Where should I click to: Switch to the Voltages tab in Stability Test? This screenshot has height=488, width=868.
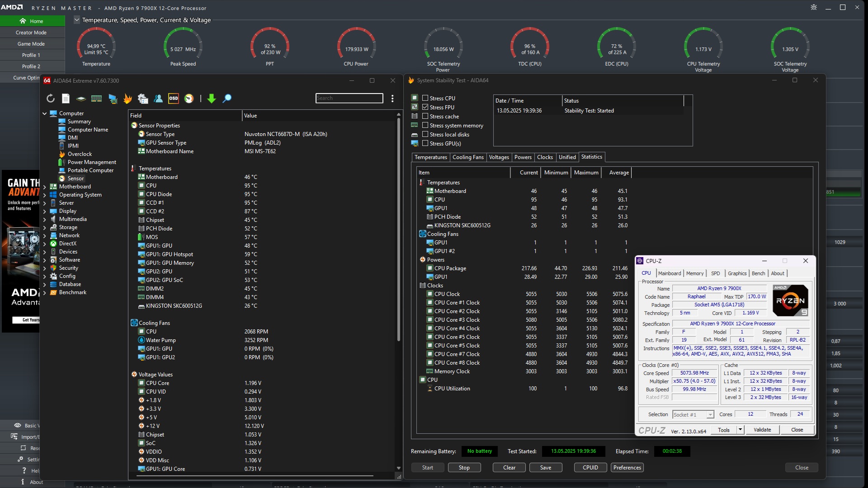pos(499,157)
